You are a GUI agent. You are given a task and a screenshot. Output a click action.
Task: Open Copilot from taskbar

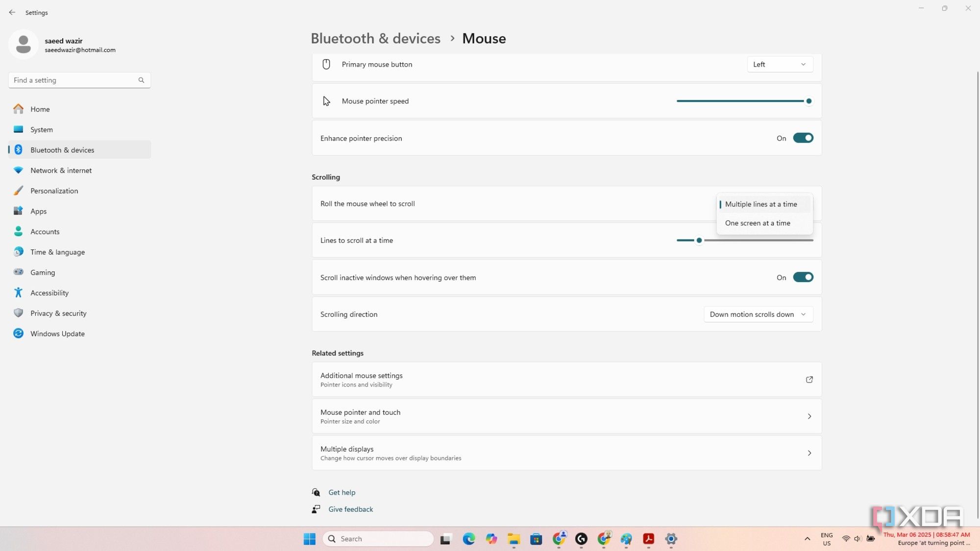tap(491, 539)
